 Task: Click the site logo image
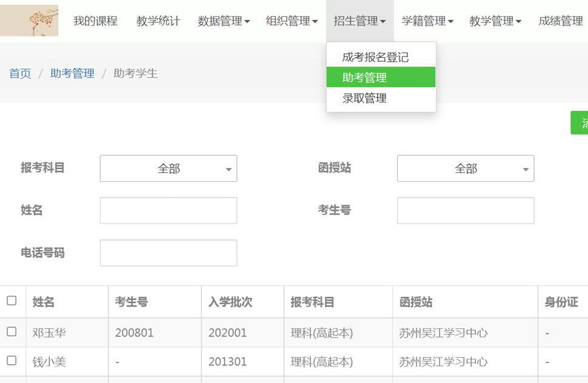pyautogui.click(x=29, y=20)
